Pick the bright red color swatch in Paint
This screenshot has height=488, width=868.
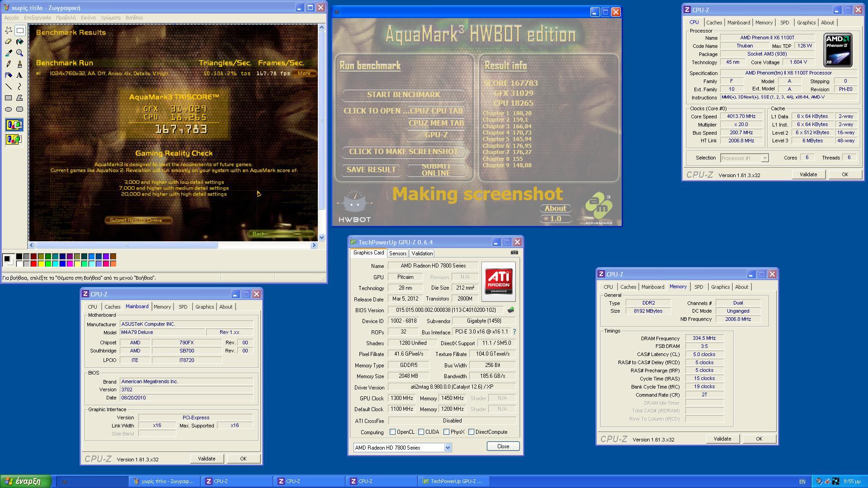click(33, 263)
